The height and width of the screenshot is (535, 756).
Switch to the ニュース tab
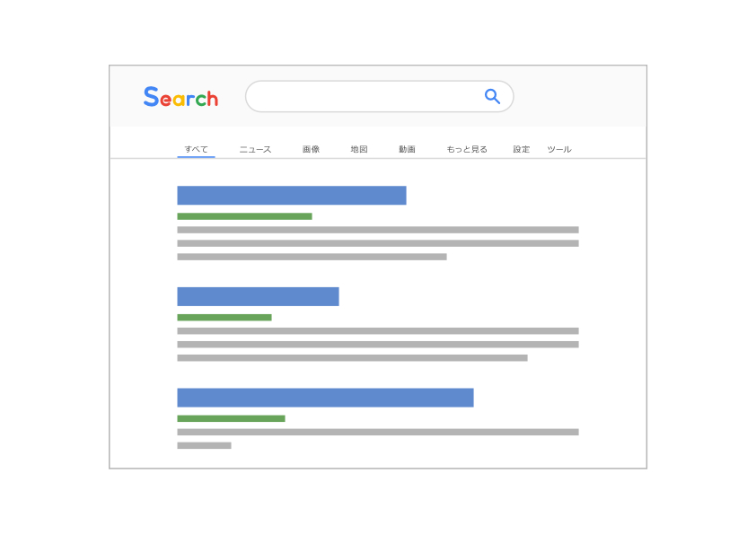(256, 149)
